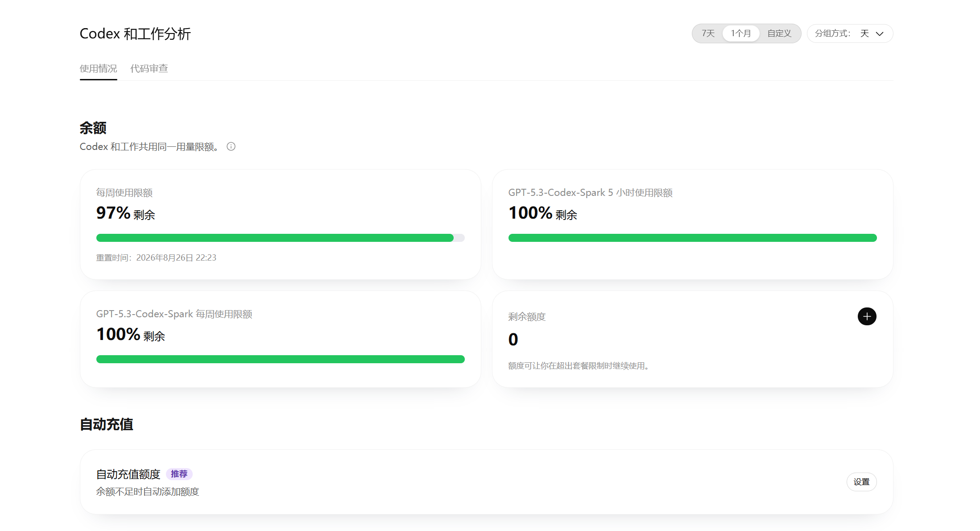The height and width of the screenshot is (531, 980).
Task: Click the 自动充值 section heading
Action: click(106, 424)
